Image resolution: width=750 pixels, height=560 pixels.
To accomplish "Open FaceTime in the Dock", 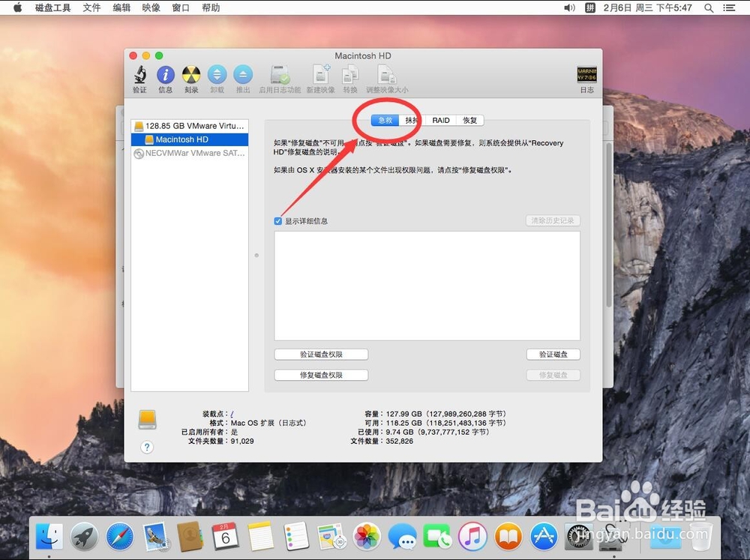I will tap(437, 536).
